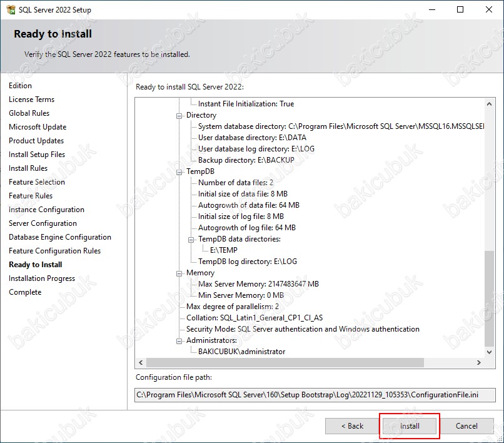The image size is (504, 443).
Task: Select BAKICUBUK\administrator entry
Action: coord(242,352)
